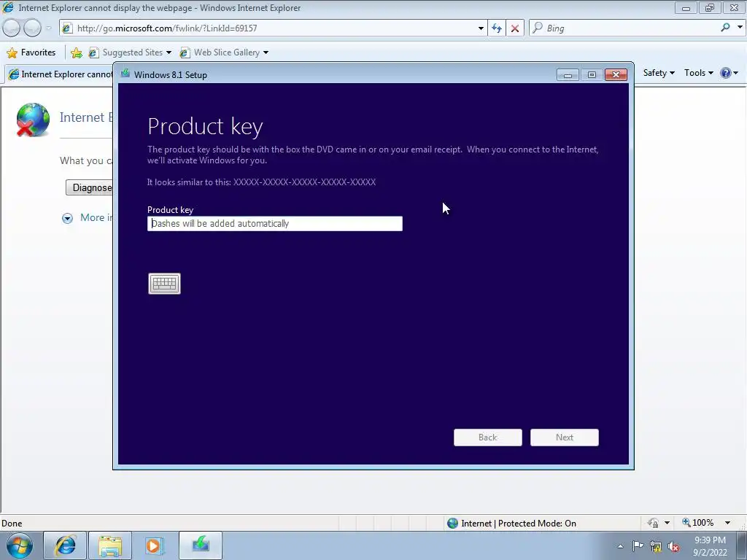Expand the address bar history dropdown
Screen dimensions: 747x560
click(481, 28)
